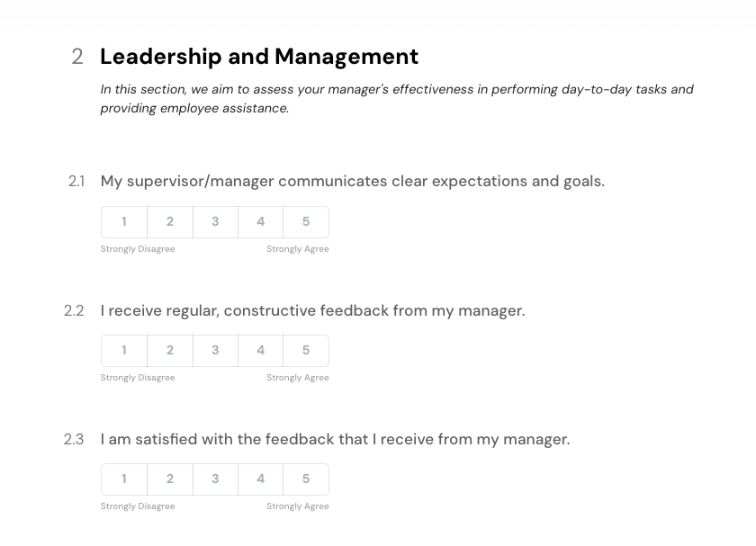Select rating 2 for question 2.1

click(x=170, y=221)
